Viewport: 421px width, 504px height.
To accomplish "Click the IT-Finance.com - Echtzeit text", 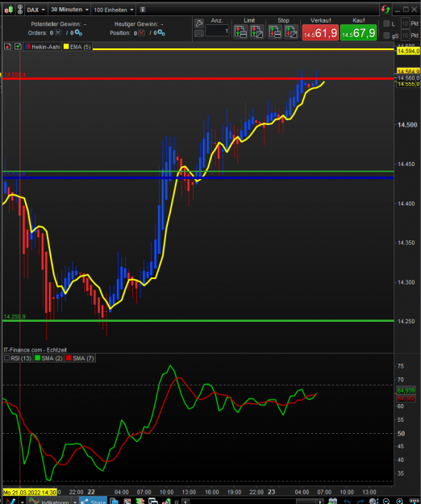I will click(35, 350).
